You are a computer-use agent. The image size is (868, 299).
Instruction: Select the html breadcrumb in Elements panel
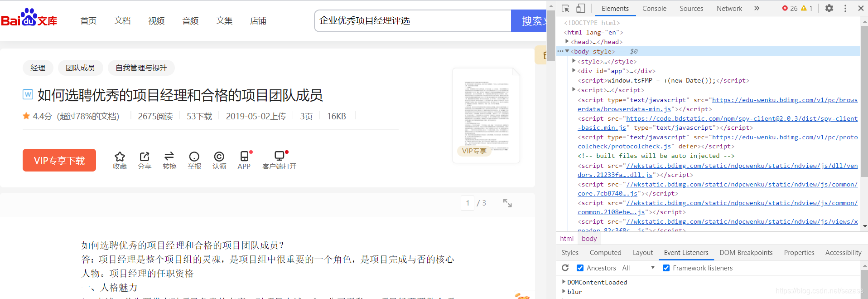click(x=567, y=238)
